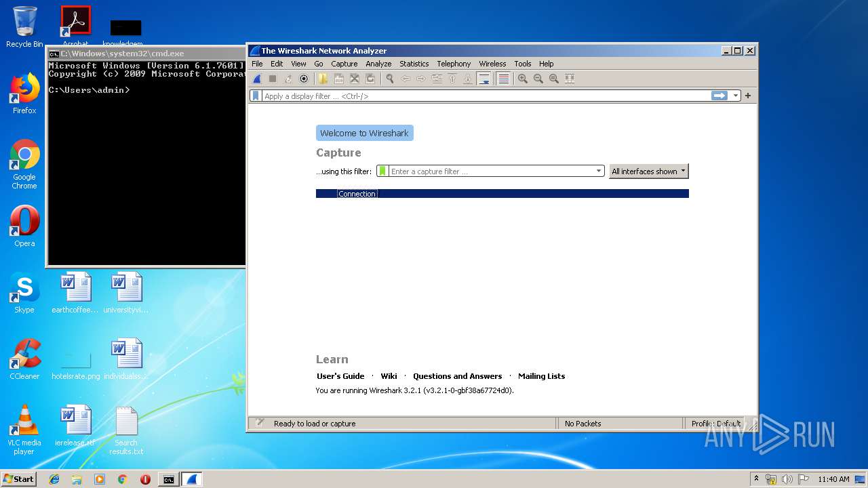Toggle colorize packet list icon
Image resolution: width=868 pixels, height=488 pixels.
point(503,79)
